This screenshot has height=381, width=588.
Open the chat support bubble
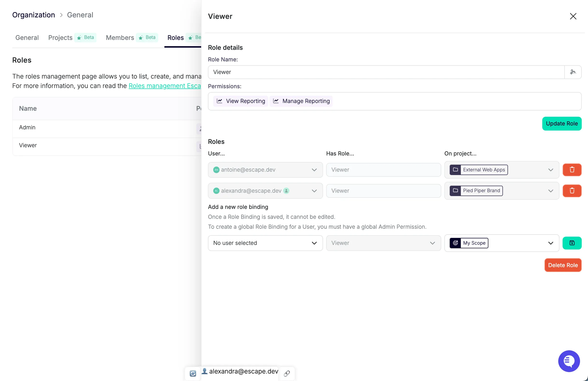(x=569, y=361)
